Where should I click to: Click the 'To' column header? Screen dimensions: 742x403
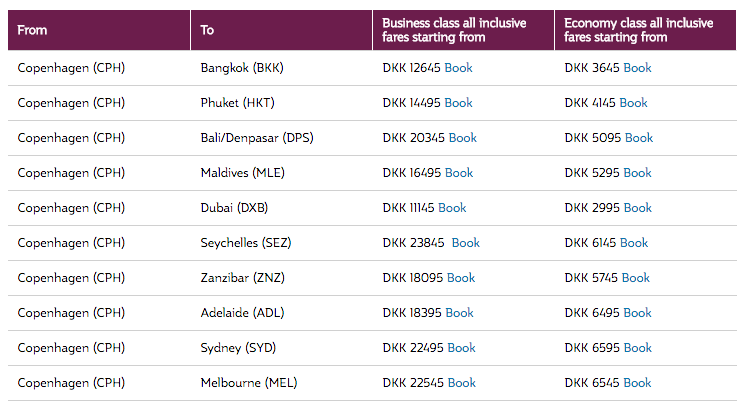pos(207,30)
